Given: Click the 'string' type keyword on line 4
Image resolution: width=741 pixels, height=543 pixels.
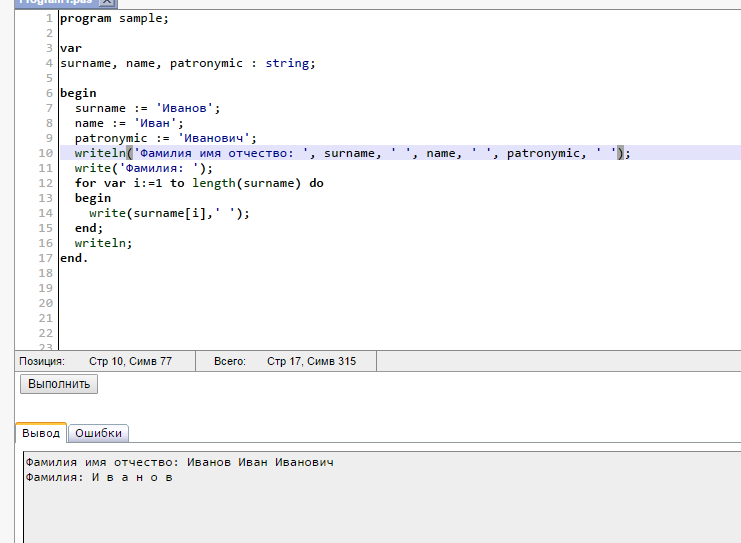Looking at the screenshot, I should pyautogui.click(x=289, y=63).
